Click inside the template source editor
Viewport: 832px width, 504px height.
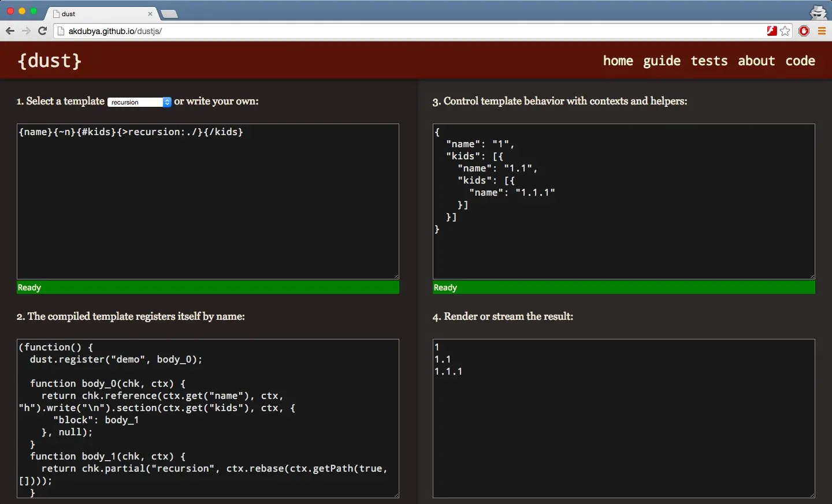coord(208,201)
